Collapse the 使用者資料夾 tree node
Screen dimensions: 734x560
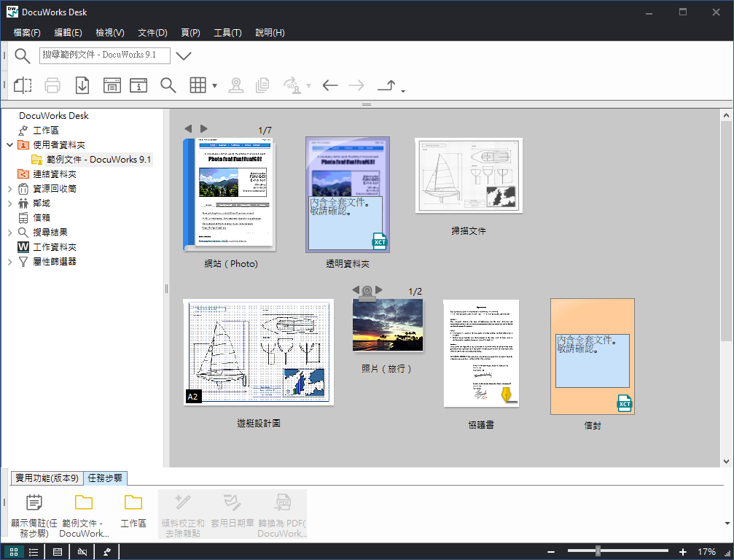[x=9, y=144]
